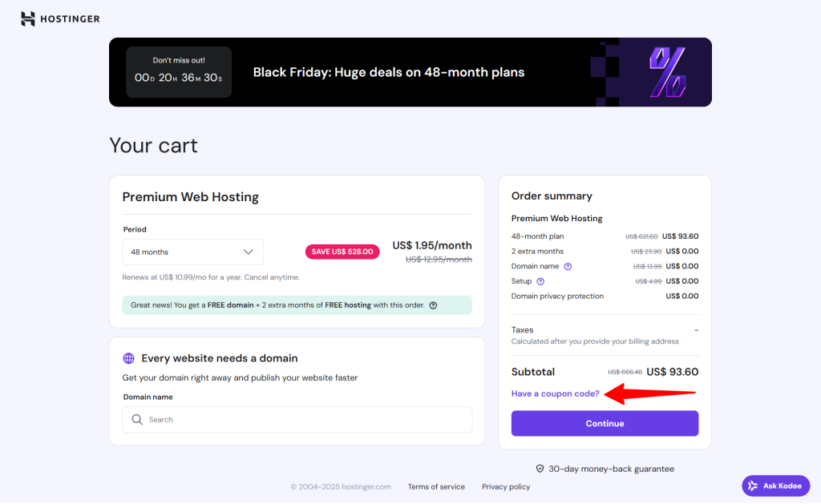The image size is (821, 504).
Task: Click the help icon after the FREE hosting message
Action: [x=433, y=305]
